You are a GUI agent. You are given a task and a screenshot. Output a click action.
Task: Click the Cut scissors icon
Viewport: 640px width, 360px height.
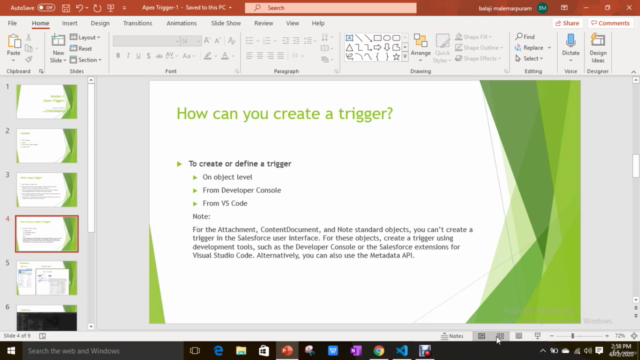point(29,37)
